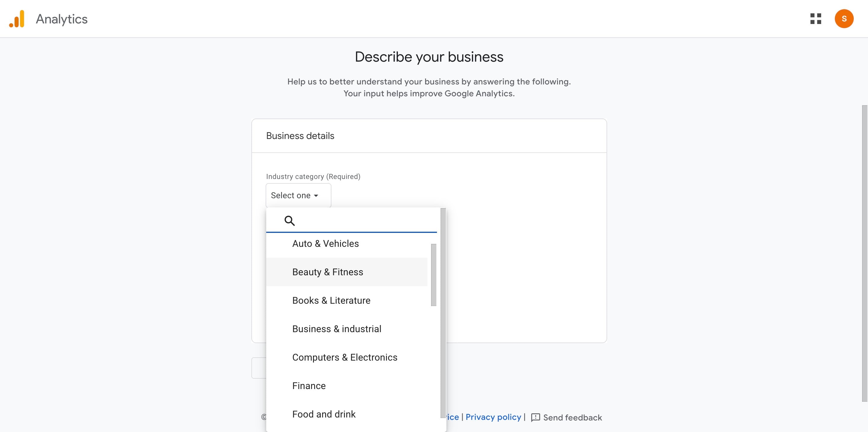The width and height of the screenshot is (868, 432).
Task: Click the search magnifier icon in dropdown
Action: tap(289, 221)
